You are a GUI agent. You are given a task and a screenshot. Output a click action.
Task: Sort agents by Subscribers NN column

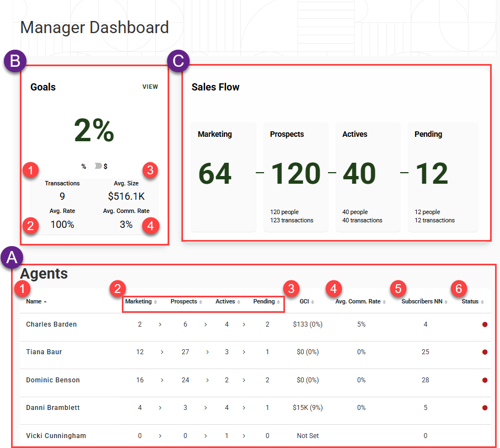click(424, 301)
